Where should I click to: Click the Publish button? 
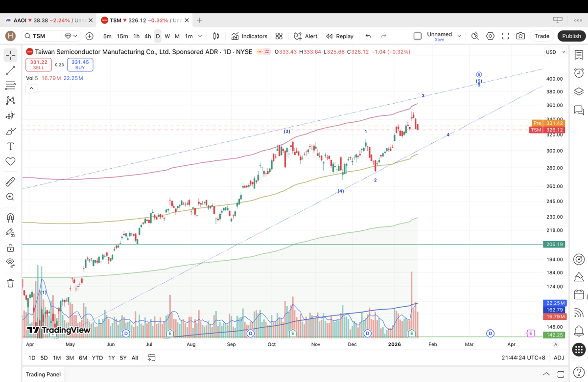coord(571,36)
